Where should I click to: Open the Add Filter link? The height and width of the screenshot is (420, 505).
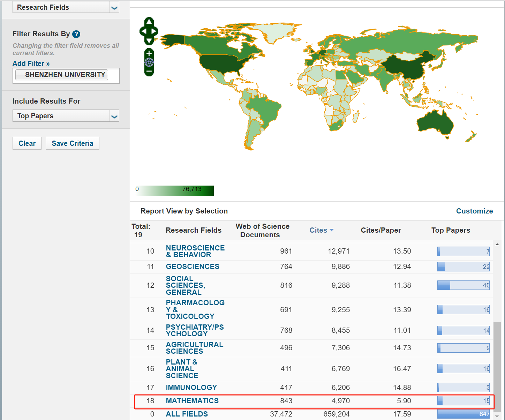click(x=31, y=63)
